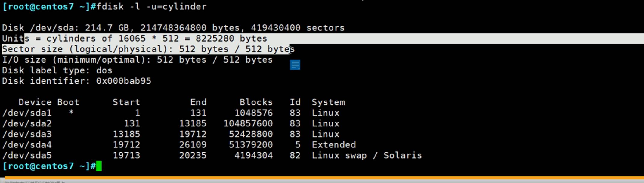Click the /dev/sda2 device entry
Image resolution: width=644 pixels, height=183 pixels.
(27, 124)
